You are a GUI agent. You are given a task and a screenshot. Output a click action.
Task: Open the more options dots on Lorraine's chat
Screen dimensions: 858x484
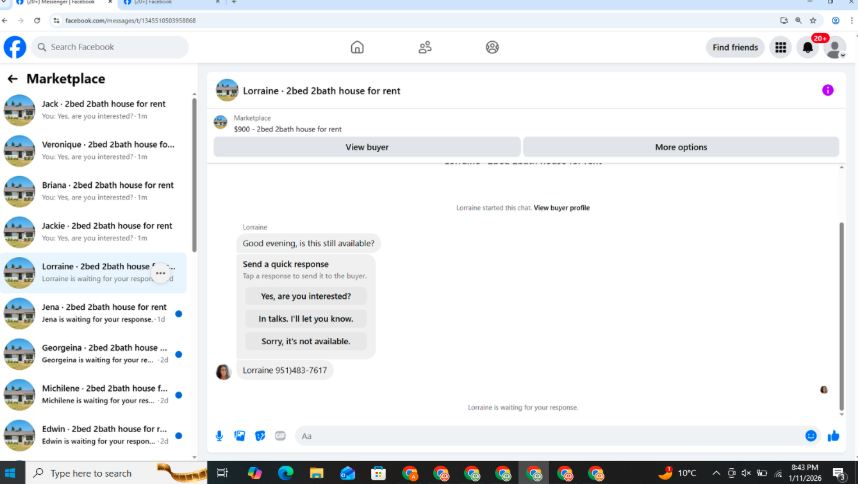pos(160,273)
